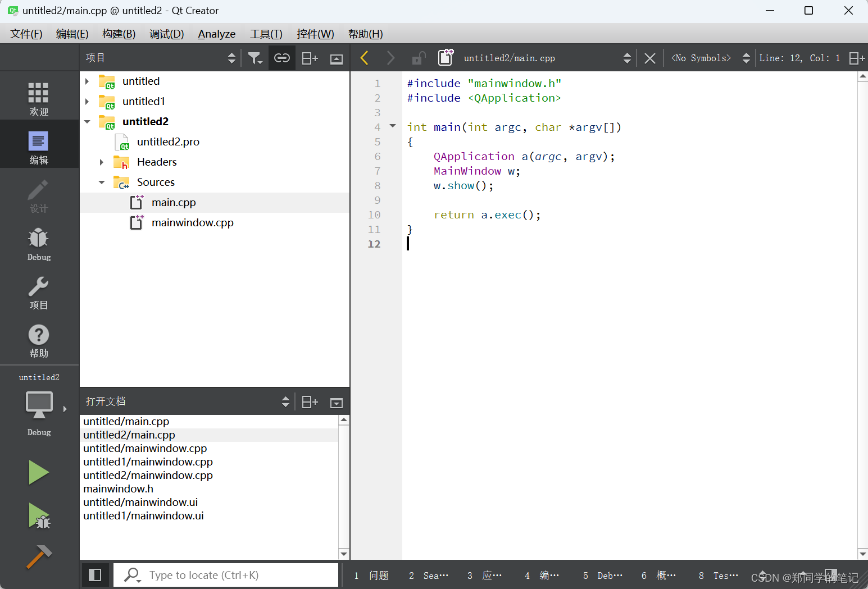Run the project with green arrow

(x=39, y=472)
